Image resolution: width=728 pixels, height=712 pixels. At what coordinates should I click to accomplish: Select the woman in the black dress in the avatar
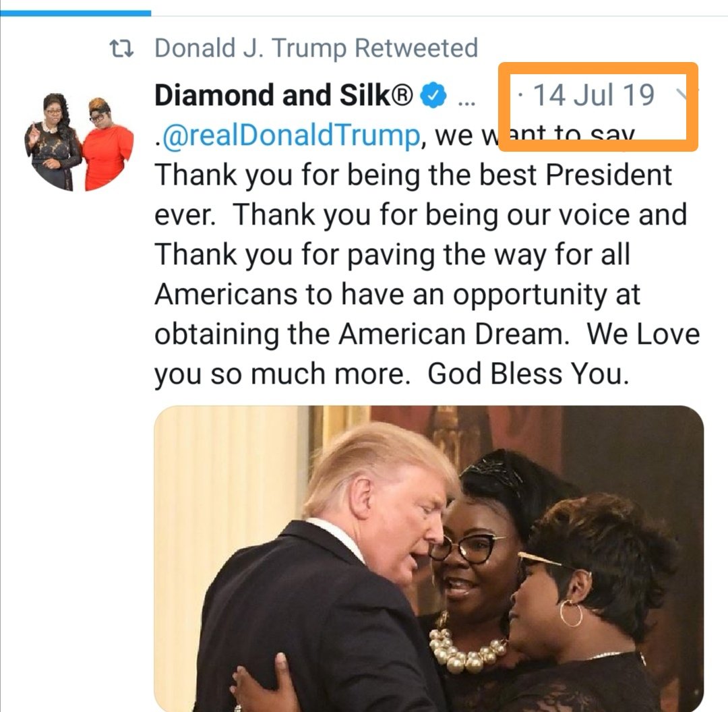click(x=55, y=141)
